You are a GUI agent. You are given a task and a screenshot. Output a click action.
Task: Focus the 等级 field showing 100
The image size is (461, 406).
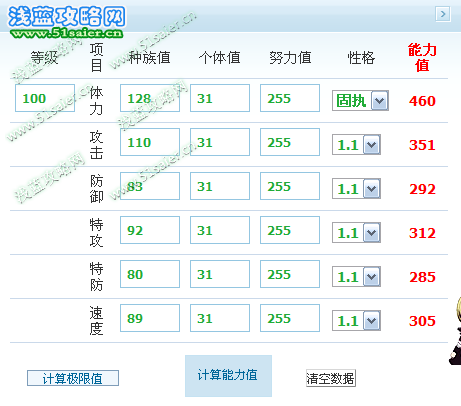point(45,98)
